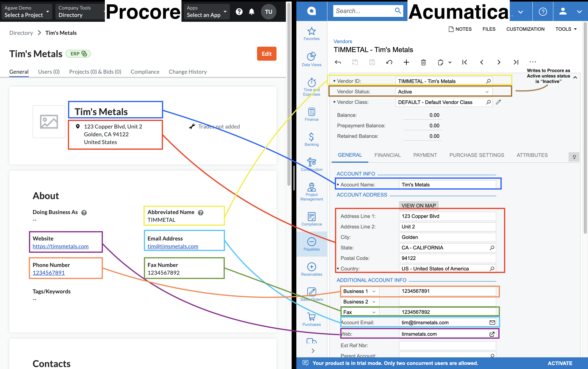Open the Project Management workspace
The image size is (588, 369).
[311, 192]
